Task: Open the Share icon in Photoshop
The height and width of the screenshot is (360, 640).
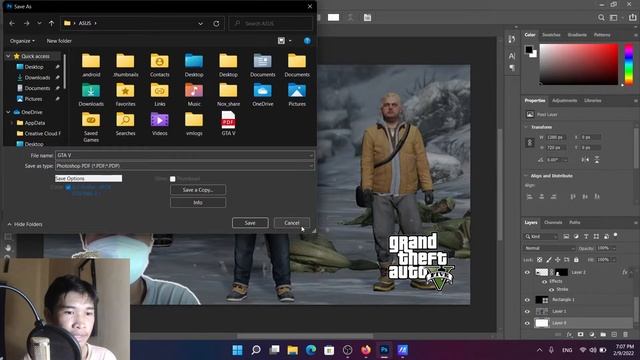Action: coord(633,18)
